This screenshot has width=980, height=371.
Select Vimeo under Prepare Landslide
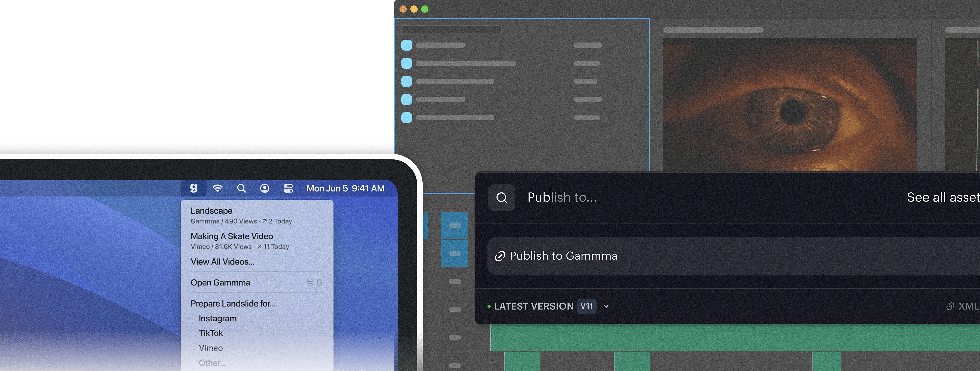[x=211, y=348]
